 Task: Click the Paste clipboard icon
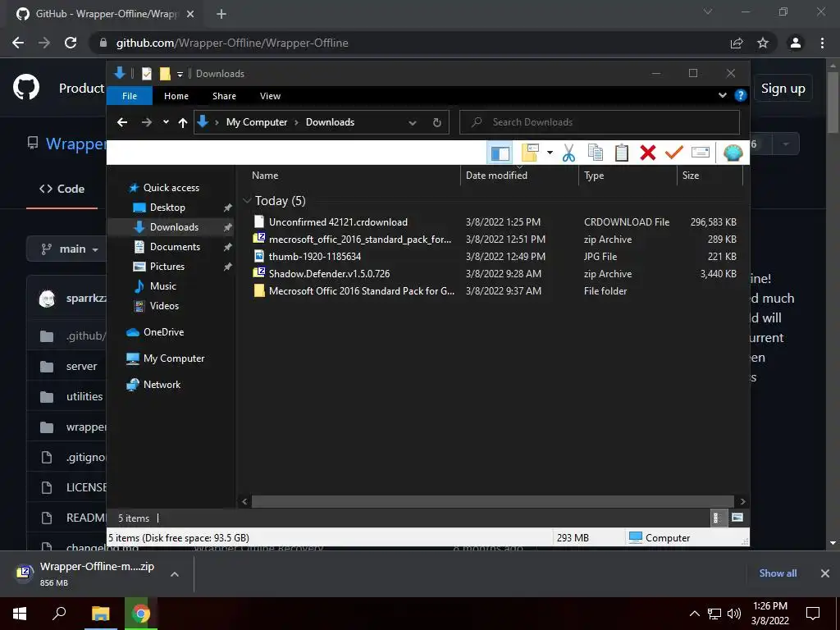(622, 153)
